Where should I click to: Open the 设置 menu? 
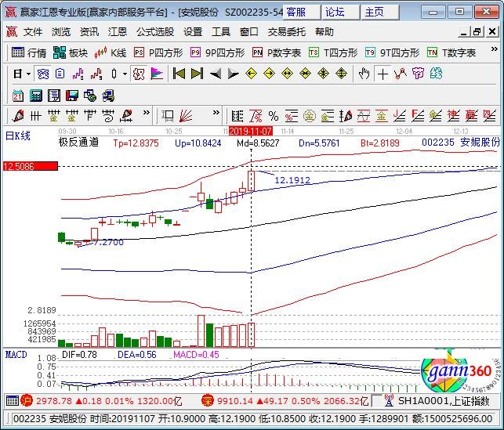click(x=193, y=32)
